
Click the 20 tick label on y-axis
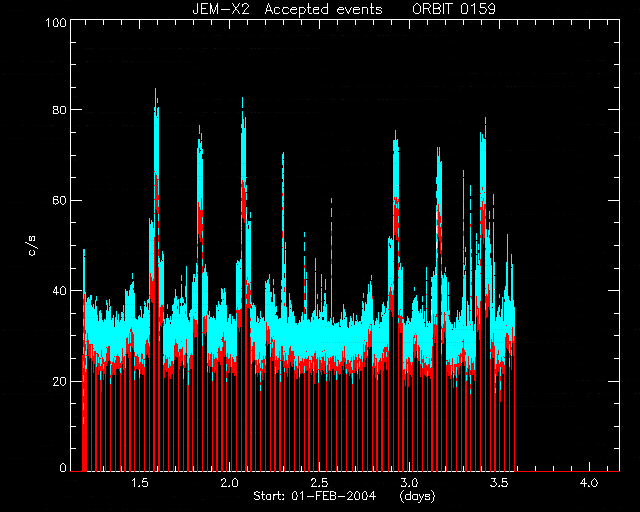pos(59,382)
